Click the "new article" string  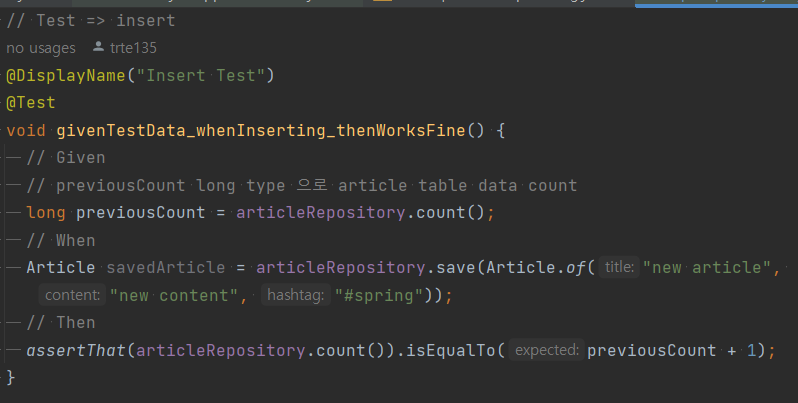click(x=706, y=268)
